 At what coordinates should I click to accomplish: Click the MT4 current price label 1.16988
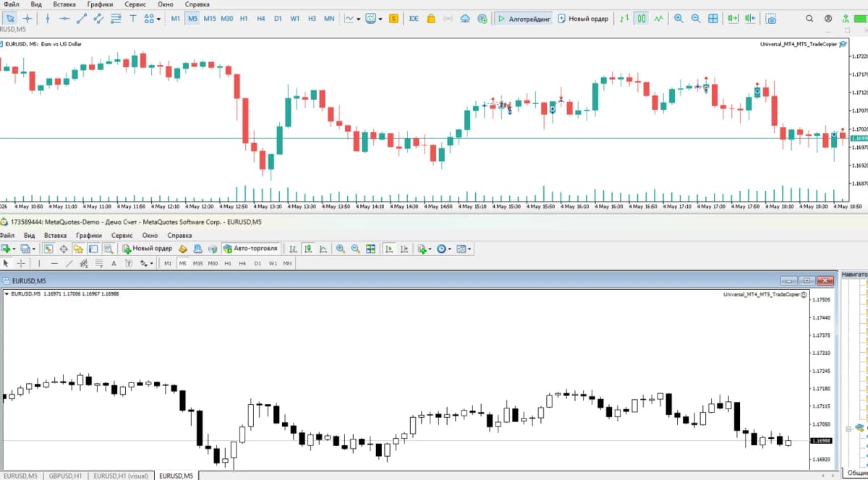tap(821, 440)
